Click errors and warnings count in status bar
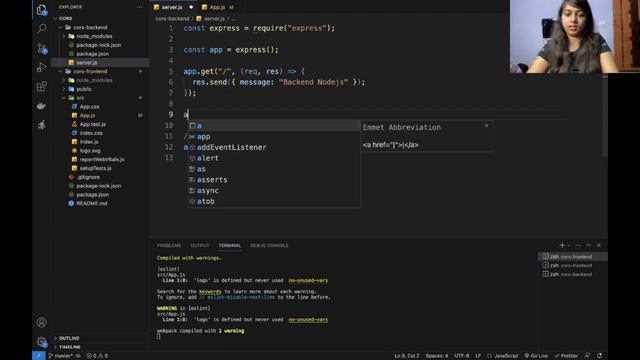This screenshot has height=360, width=640. pyautogui.click(x=97, y=356)
